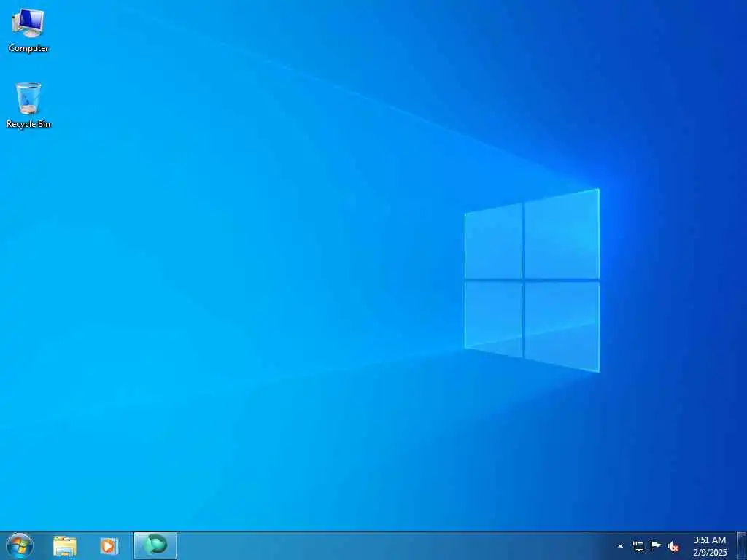
Task: Click the Show desktop strip at taskbar end
Action: 742,546
